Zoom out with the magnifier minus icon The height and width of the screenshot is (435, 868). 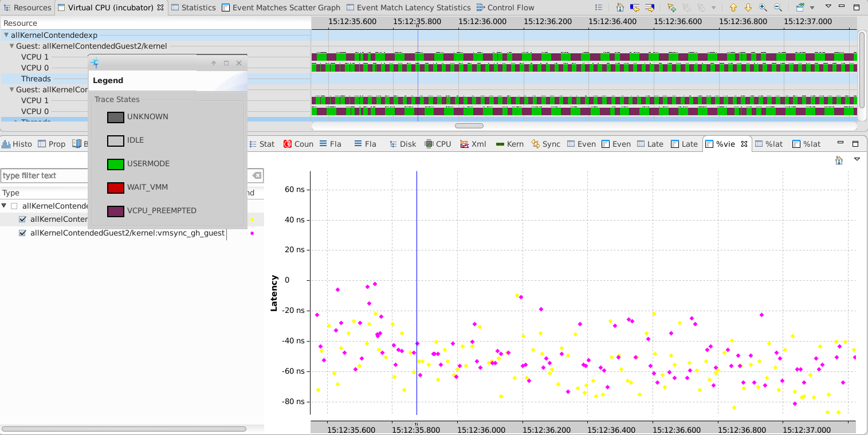coord(777,7)
